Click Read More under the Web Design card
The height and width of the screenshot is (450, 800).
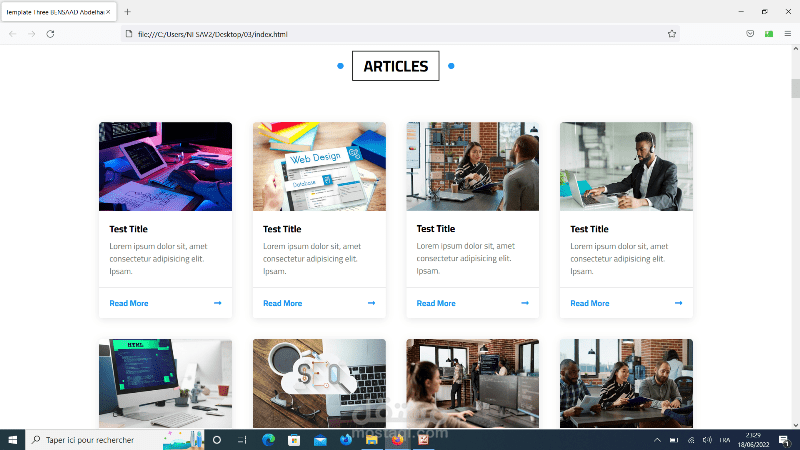pos(283,303)
